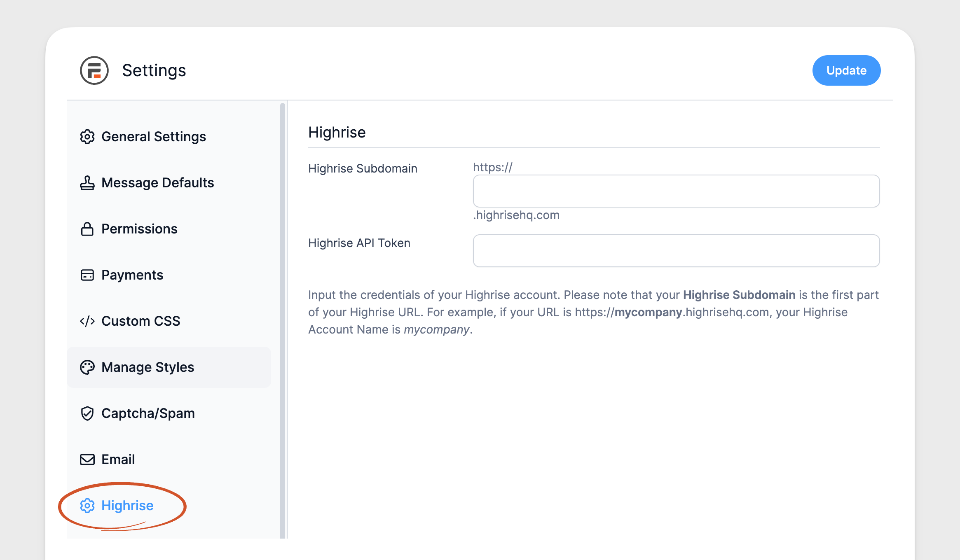Click bold mycompany in help text

649,312
